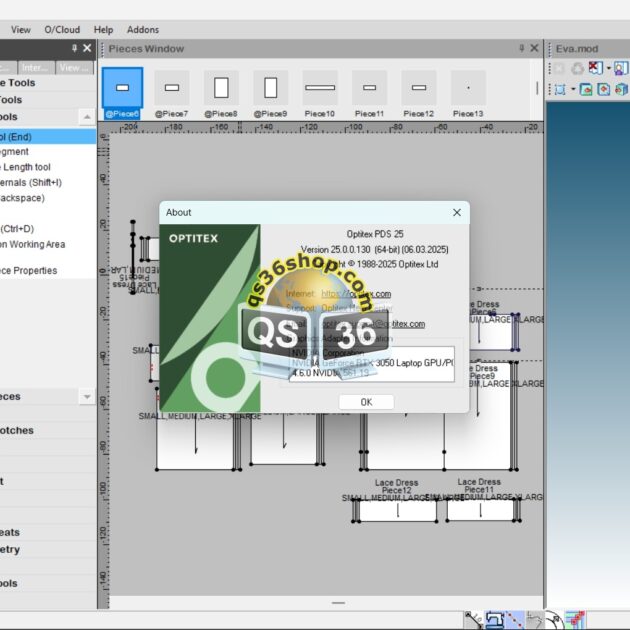The height and width of the screenshot is (630, 630).
Task: Click the grey curve segment icon in bottom toolbar
Action: click(535, 619)
